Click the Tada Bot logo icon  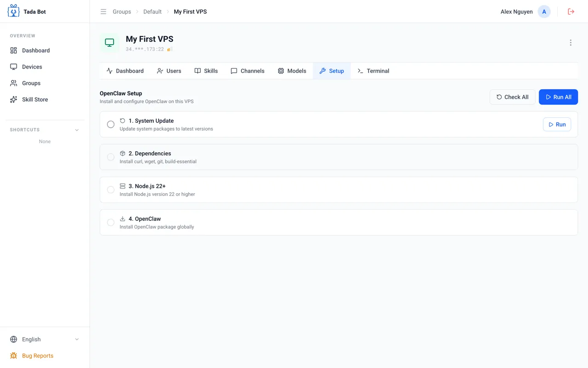click(14, 11)
